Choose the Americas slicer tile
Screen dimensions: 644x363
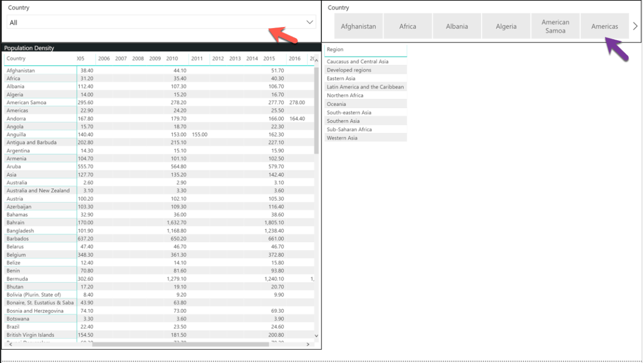click(x=604, y=26)
